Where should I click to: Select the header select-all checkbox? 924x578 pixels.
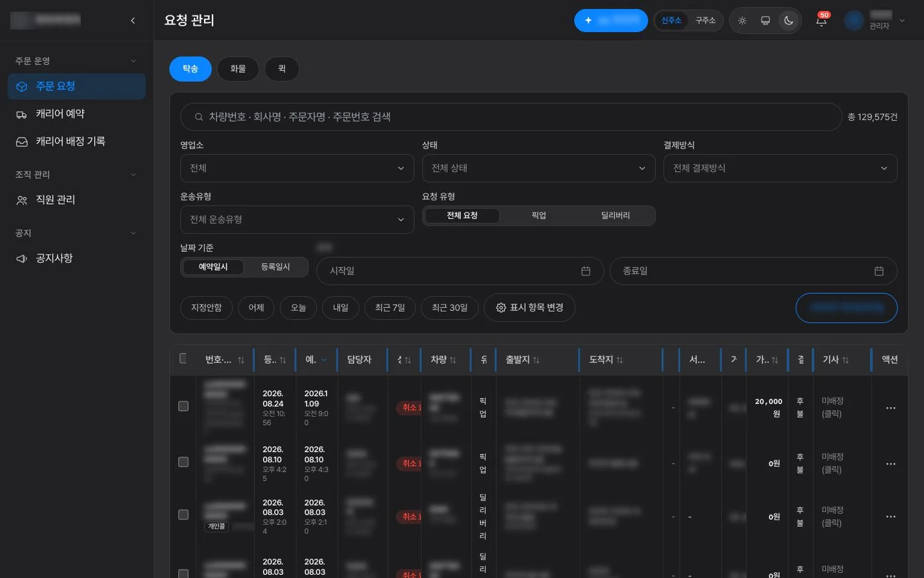[183, 358]
